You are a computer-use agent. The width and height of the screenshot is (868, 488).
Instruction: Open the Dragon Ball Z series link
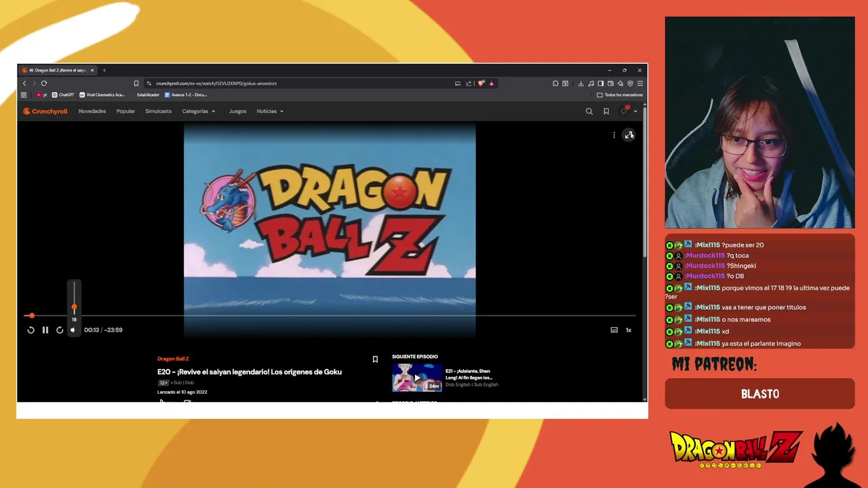[173, 359]
